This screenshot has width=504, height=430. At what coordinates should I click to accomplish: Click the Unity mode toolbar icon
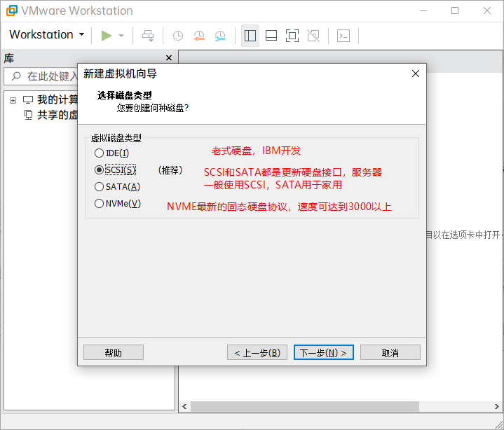click(x=313, y=35)
